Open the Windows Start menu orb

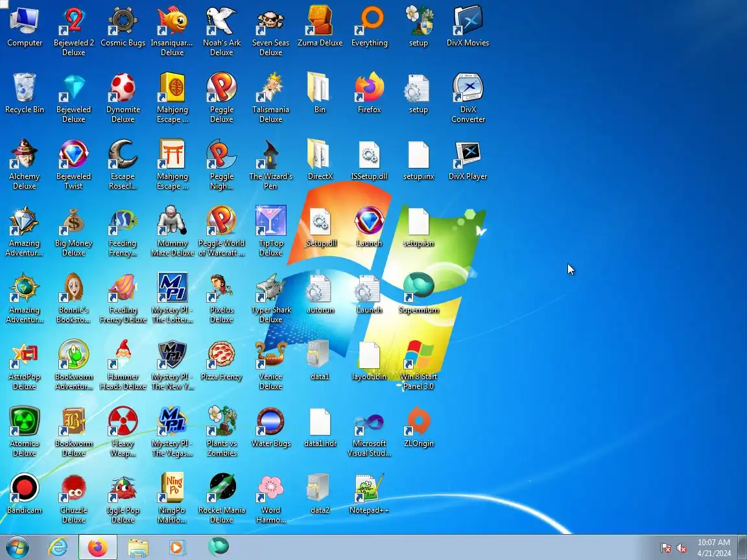click(x=17, y=547)
